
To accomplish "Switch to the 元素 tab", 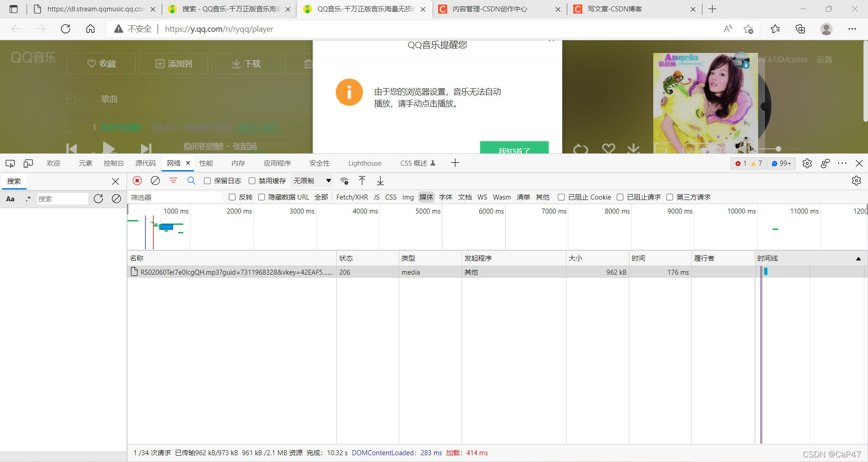I will click(85, 163).
